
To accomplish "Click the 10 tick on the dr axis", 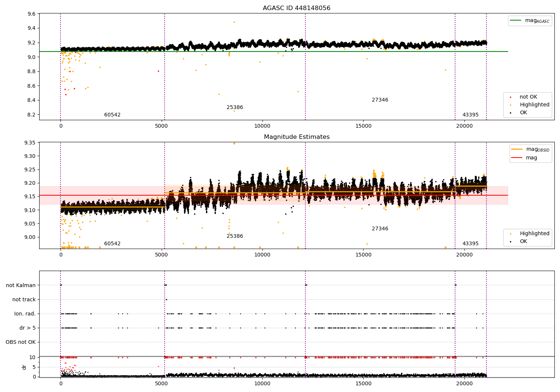I will [33, 358].
